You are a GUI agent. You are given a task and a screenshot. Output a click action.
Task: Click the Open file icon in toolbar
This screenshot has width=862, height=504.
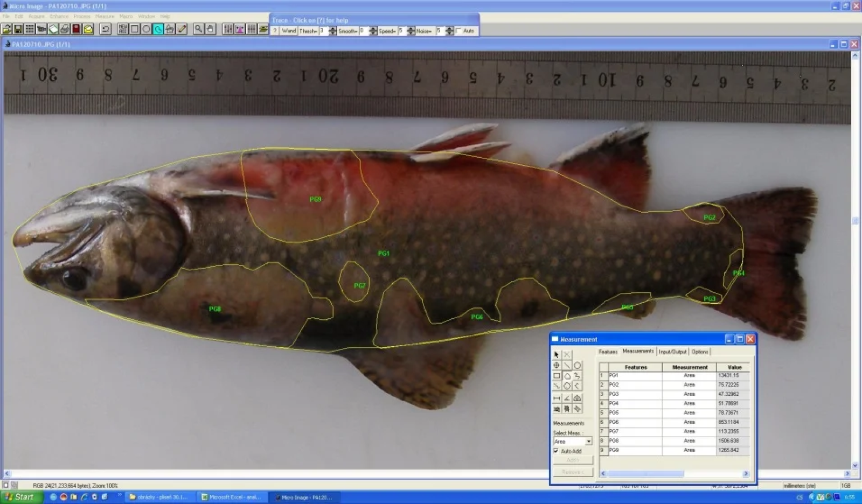pos(6,29)
